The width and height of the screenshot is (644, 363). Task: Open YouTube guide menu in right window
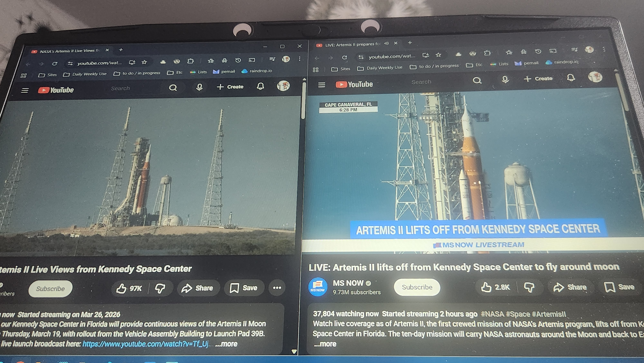point(322,85)
